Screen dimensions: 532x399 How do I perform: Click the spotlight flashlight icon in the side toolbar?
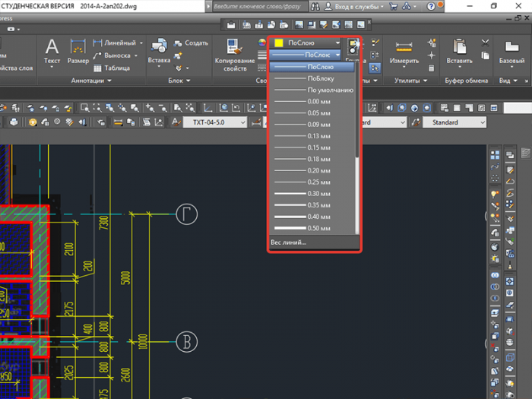[495, 206]
